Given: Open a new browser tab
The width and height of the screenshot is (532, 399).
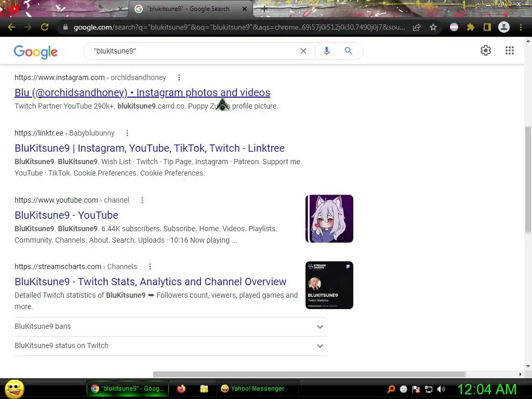Looking at the screenshot, I should pos(264,9).
